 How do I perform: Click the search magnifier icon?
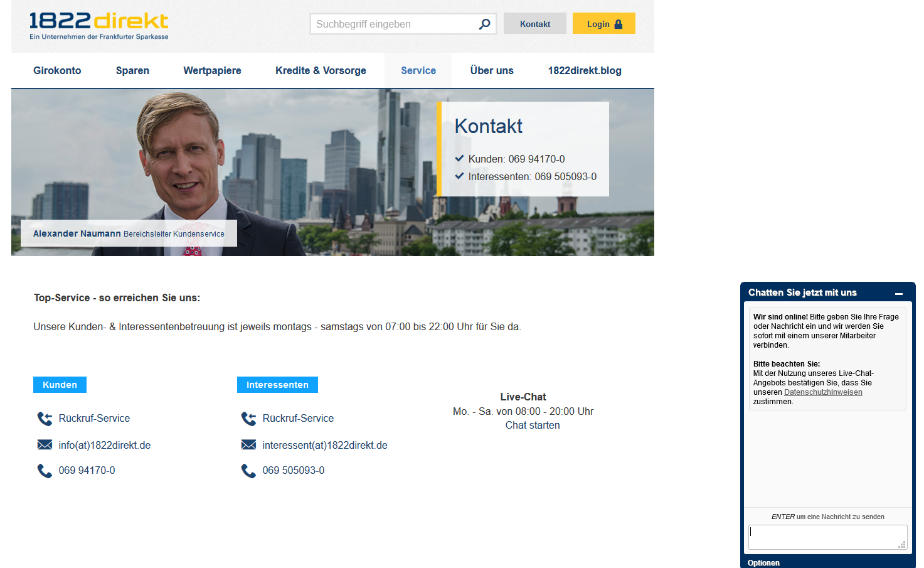tap(484, 24)
